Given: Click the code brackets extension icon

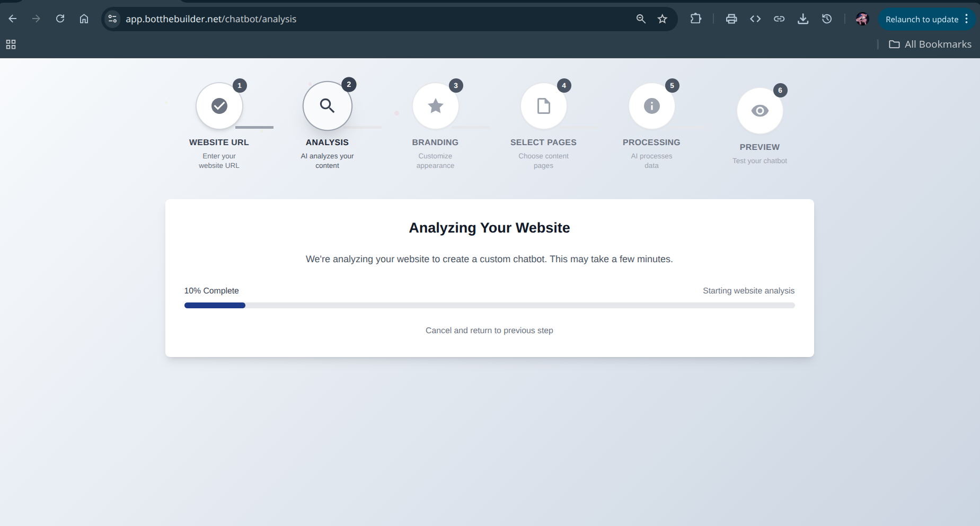Looking at the screenshot, I should tap(755, 19).
